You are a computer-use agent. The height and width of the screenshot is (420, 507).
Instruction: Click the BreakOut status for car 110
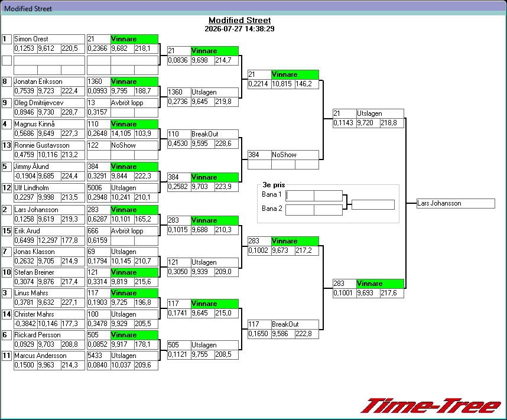(x=214, y=134)
